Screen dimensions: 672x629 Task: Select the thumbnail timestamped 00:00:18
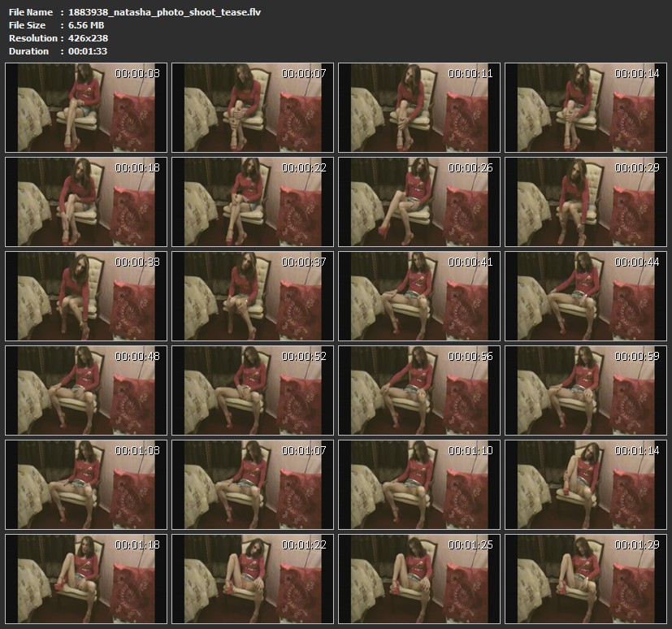(86, 202)
